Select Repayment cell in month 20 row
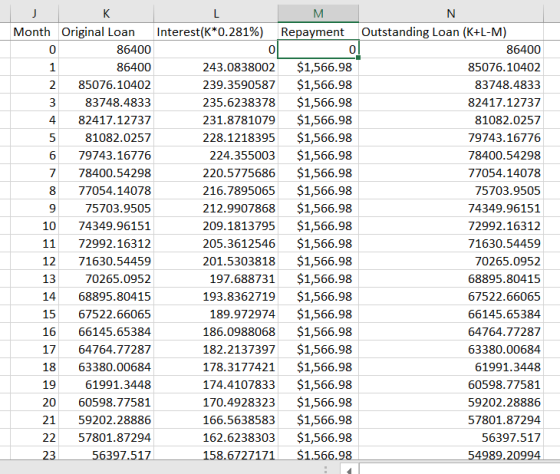This screenshot has height=474, width=560. [x=318, y=402]
